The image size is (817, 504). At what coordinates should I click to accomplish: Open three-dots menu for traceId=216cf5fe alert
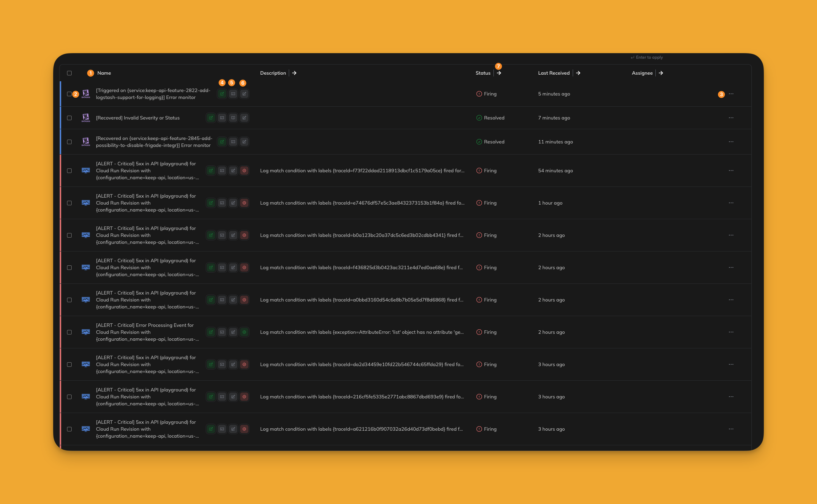point(731,397)
